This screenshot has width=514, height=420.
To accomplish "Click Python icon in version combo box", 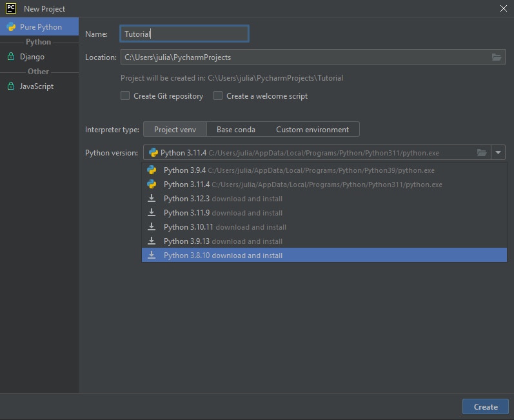I will [153, 152].
